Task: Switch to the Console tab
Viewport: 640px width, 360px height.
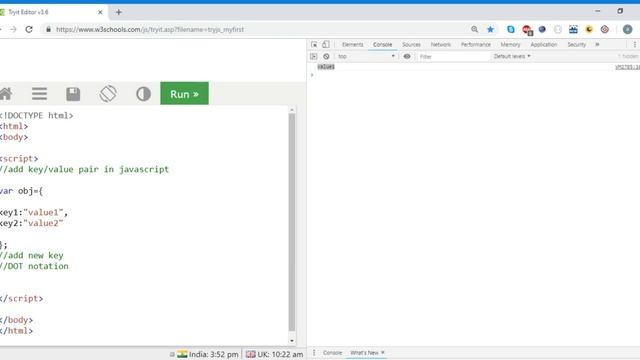Action: [382, 44]
